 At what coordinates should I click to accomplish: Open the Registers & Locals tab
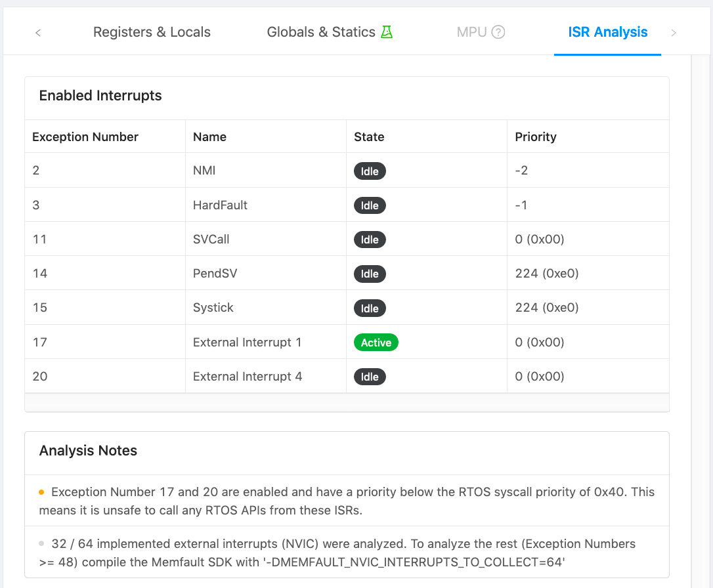coord(152,32)
